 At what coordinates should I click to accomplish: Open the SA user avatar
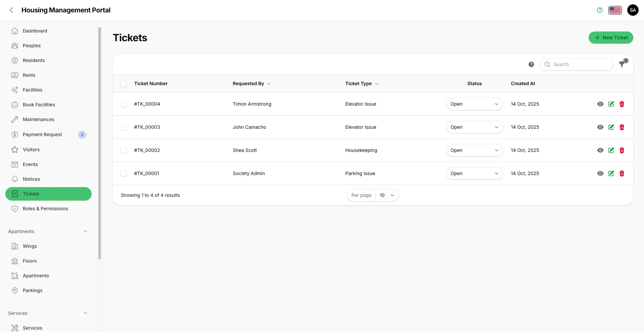(633, 10)
